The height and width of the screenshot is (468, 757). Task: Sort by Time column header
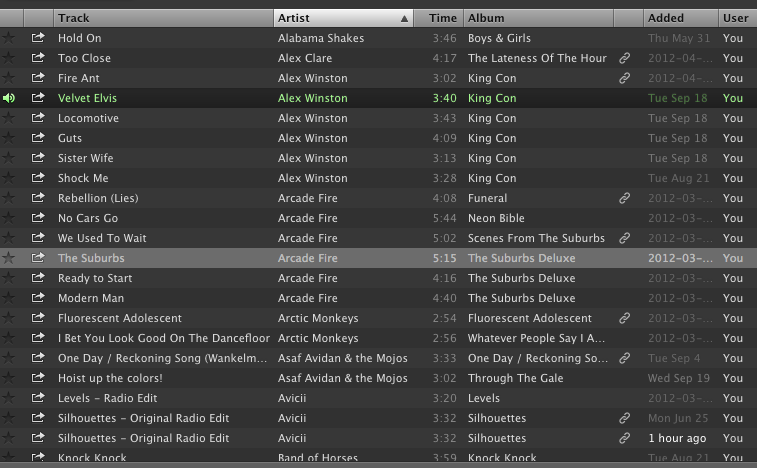click(x=438, y=18)
